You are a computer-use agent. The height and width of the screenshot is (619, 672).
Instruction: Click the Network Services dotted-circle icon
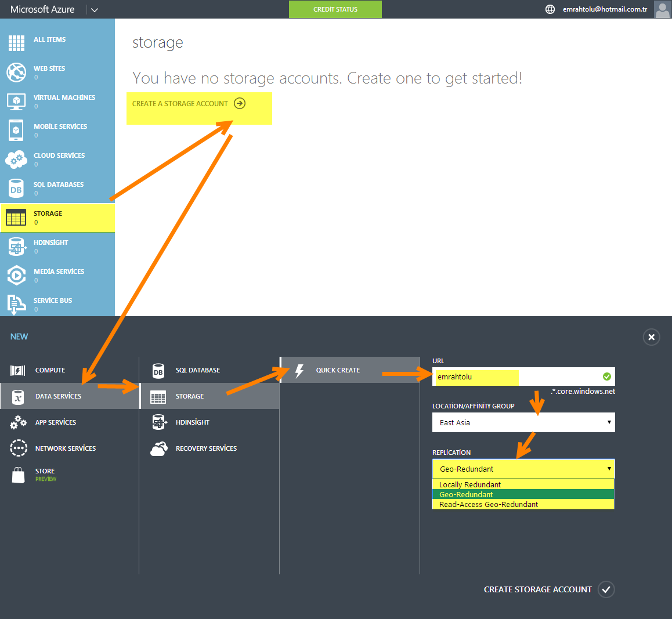click(x=19, y=448)
